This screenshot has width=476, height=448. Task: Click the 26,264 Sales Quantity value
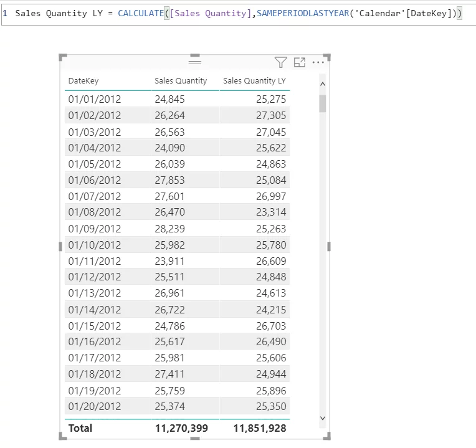(169, 115)
